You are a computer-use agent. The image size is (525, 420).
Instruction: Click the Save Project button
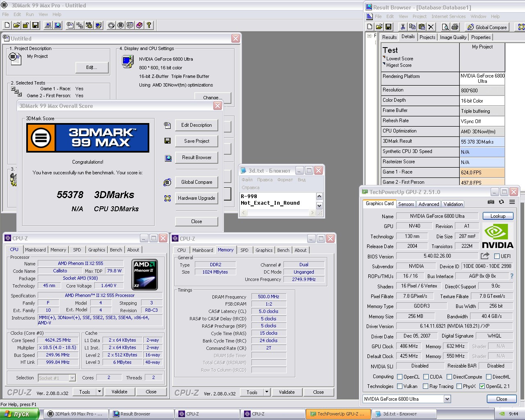(197, 141)
